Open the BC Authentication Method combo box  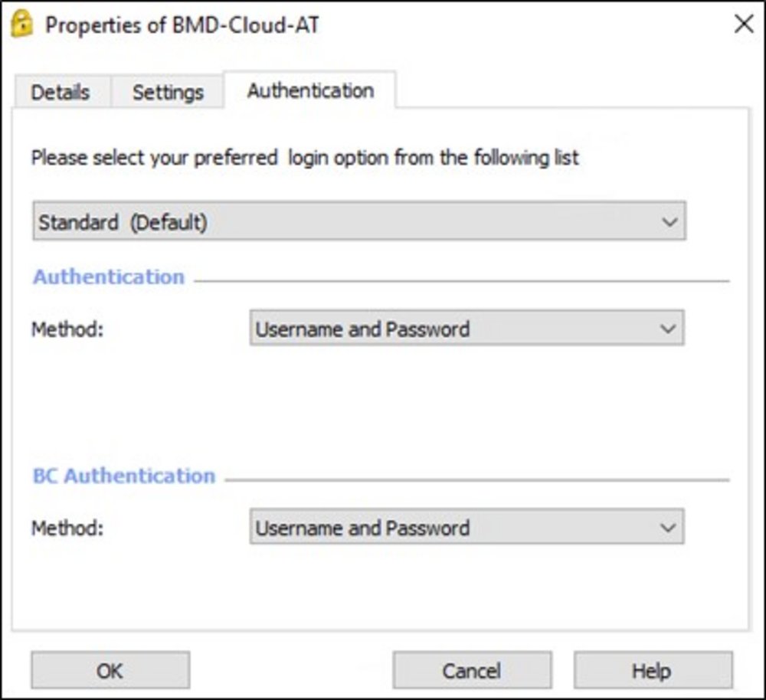(466, 528)
